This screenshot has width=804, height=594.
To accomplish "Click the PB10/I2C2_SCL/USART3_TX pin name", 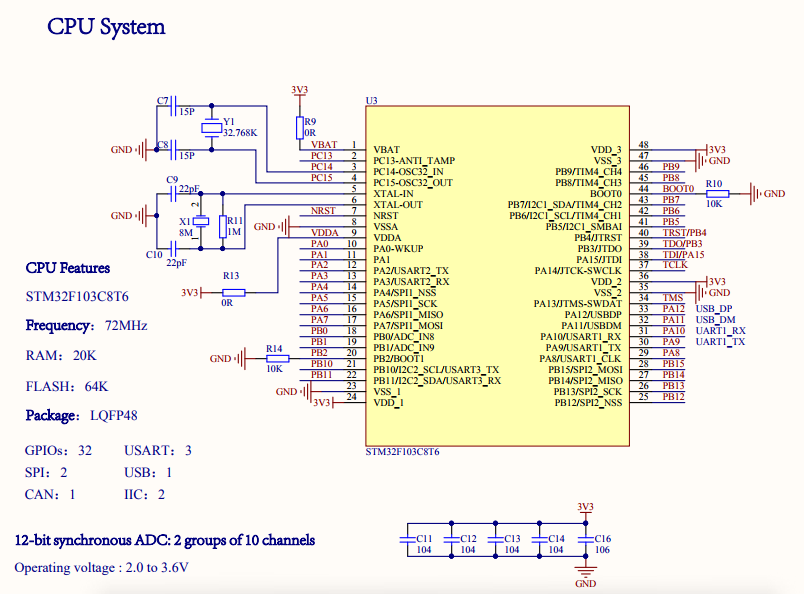I will tap(436, 370).
